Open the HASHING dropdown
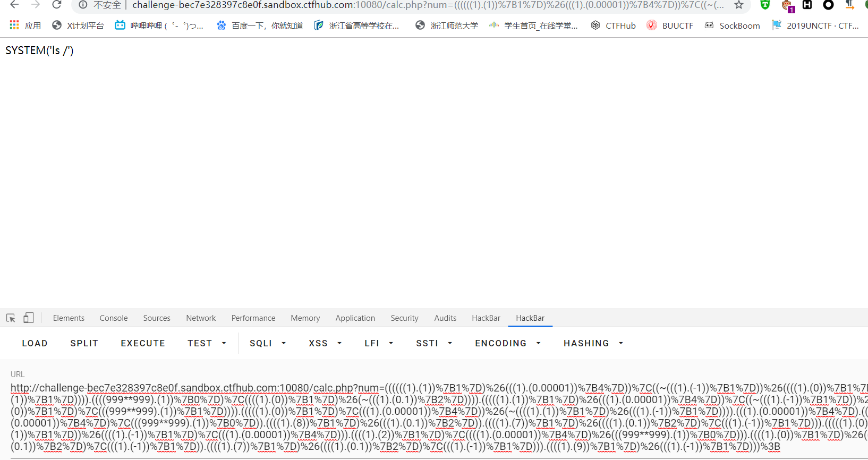 click(593, 344)
